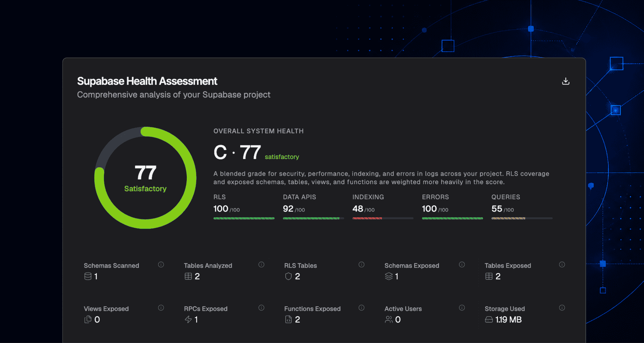Click the Storage Used info icon

[x=562, y=308]
